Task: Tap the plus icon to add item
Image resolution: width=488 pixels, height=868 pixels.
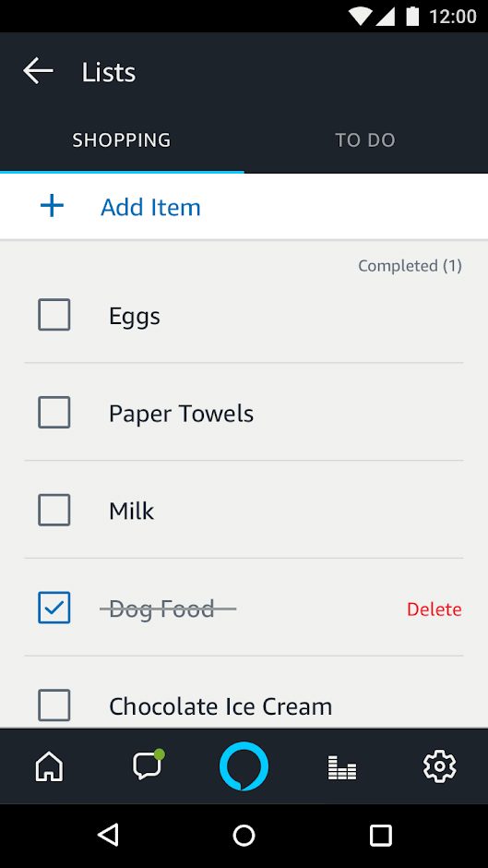Action: point(52,207)
